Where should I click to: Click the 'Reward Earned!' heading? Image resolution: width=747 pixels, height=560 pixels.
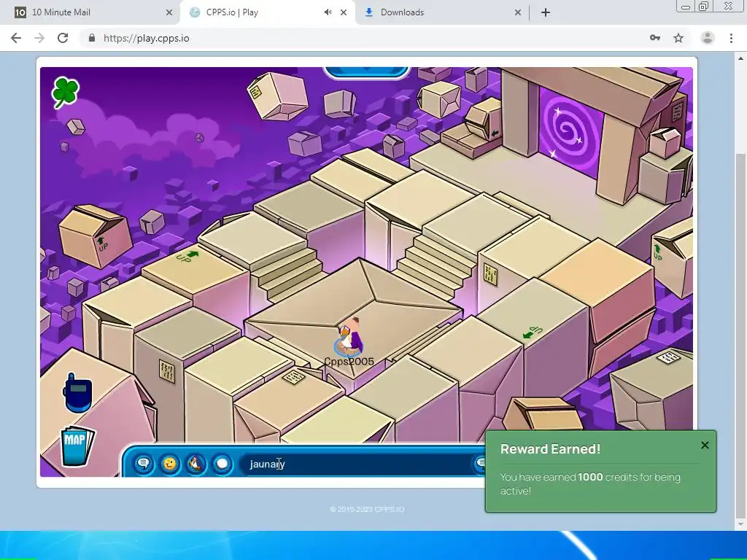[x=550, y=448]
